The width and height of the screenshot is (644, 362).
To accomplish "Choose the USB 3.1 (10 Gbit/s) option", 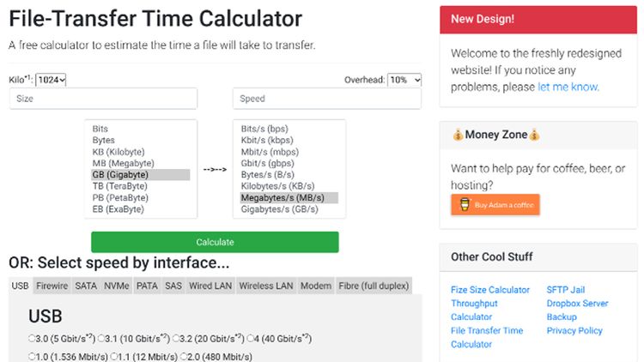I will tap(101, 338).
